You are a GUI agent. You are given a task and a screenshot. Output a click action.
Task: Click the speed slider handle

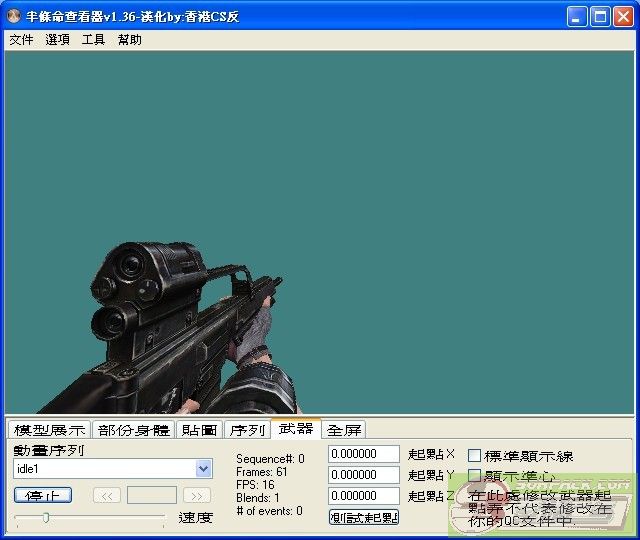point(45,517)
